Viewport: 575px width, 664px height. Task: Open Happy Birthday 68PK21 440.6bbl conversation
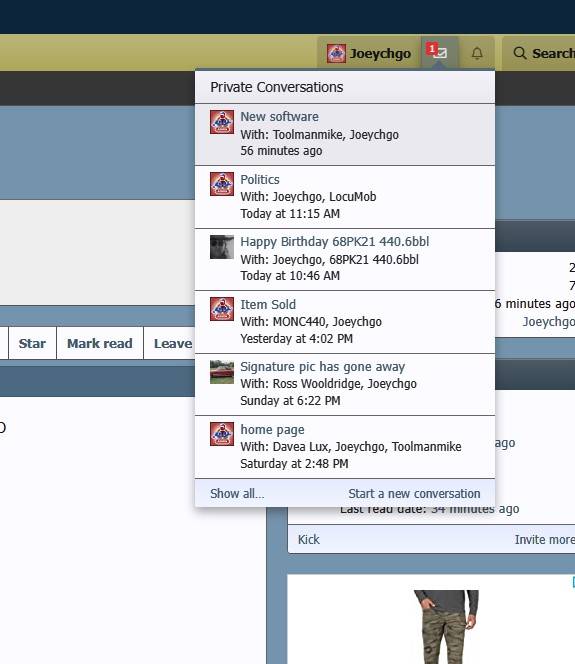(x=334, y=241)
